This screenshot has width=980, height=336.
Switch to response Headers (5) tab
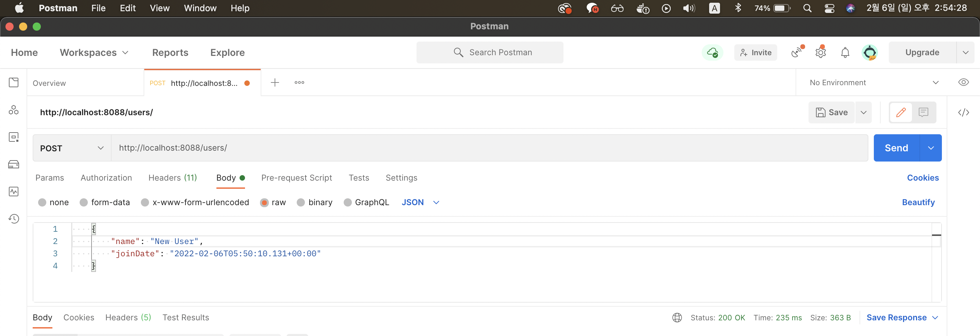coord(128,317)
